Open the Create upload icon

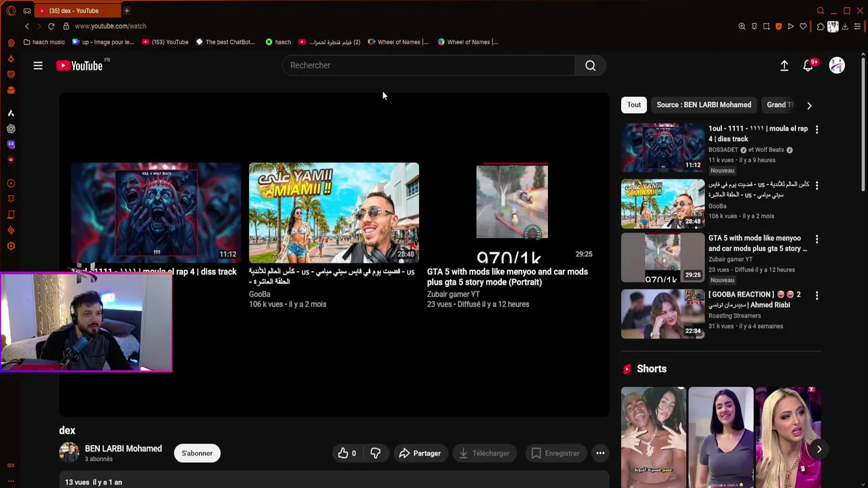[x=784, y=66]
